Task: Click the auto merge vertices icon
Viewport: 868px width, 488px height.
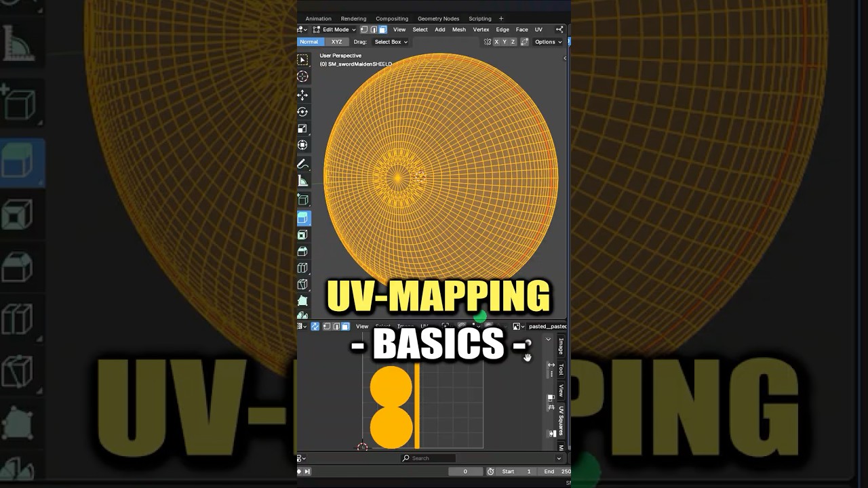Action: click(524, 42)
